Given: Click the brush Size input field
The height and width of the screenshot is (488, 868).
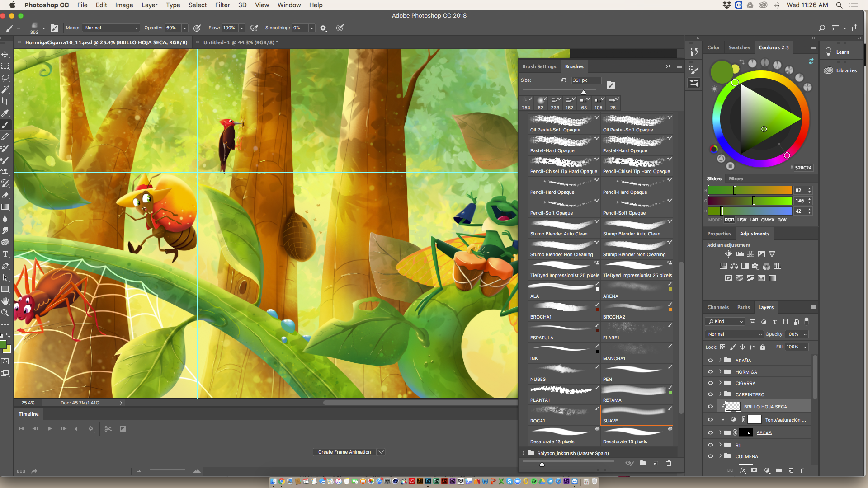Looking at the screenshot, I should [x=586, y=80].
